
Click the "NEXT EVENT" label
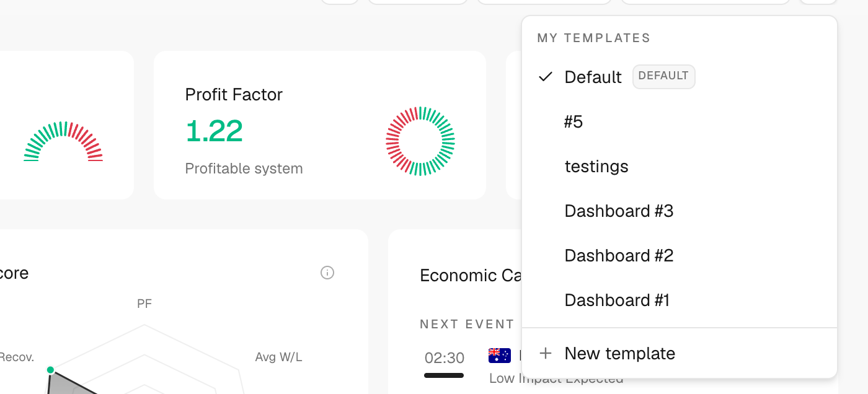point(467,324)
